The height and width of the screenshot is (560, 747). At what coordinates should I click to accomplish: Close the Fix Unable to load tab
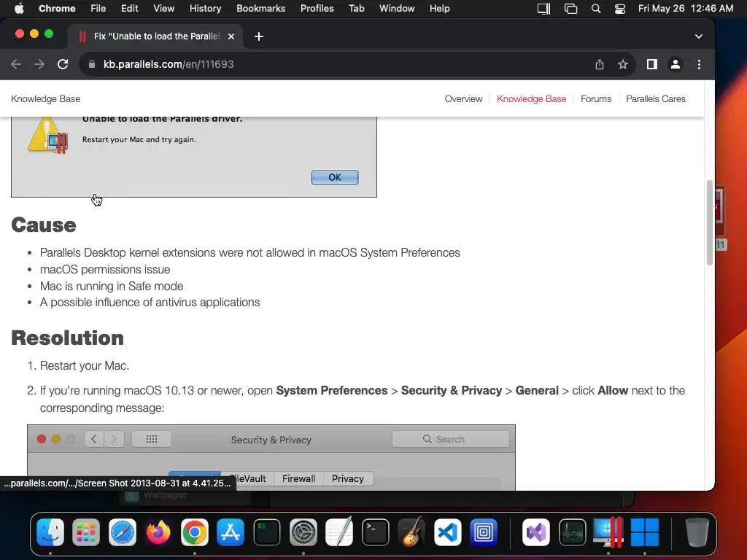(x=231, y=36)
